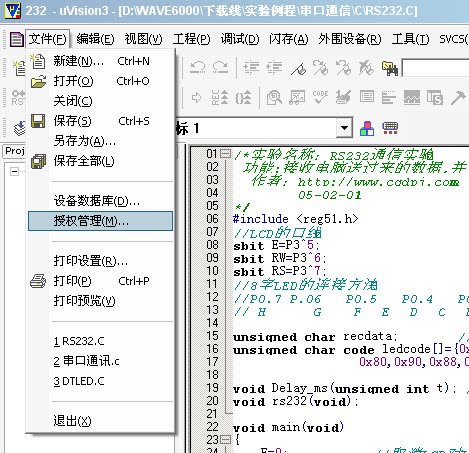Open 设备数据库(D) from the file menu
The width and height of the screenshot is (469, 453).
pos(97,201)
